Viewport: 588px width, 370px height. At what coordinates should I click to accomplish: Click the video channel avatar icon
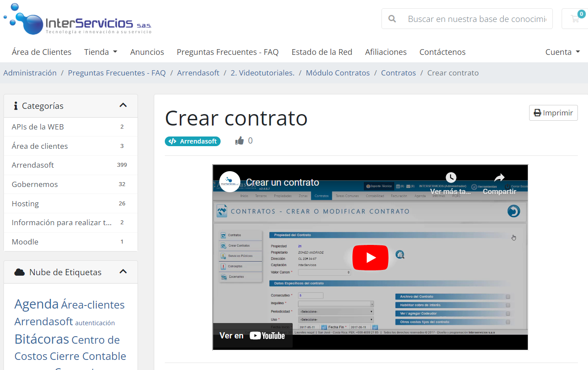230,182
